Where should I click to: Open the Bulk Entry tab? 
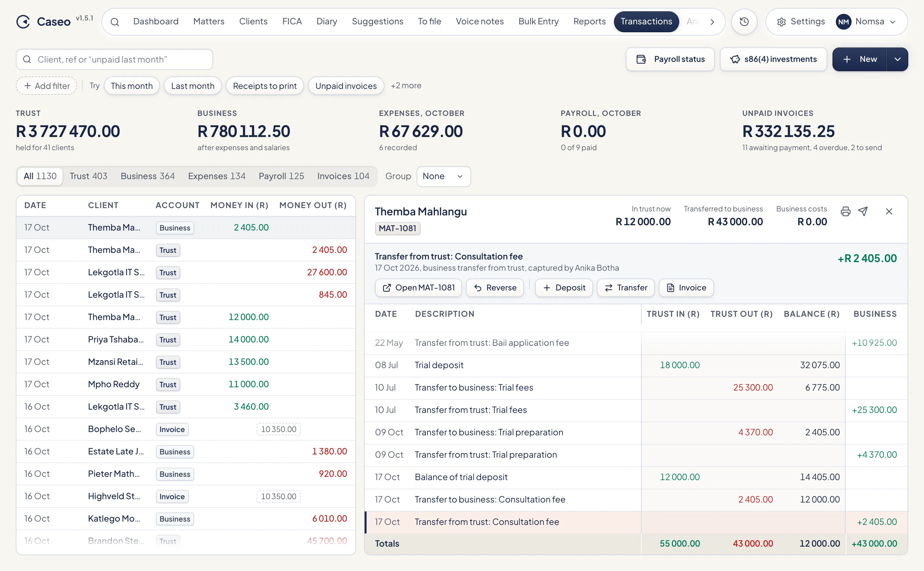pyautogui.click(x=538, y=21)
